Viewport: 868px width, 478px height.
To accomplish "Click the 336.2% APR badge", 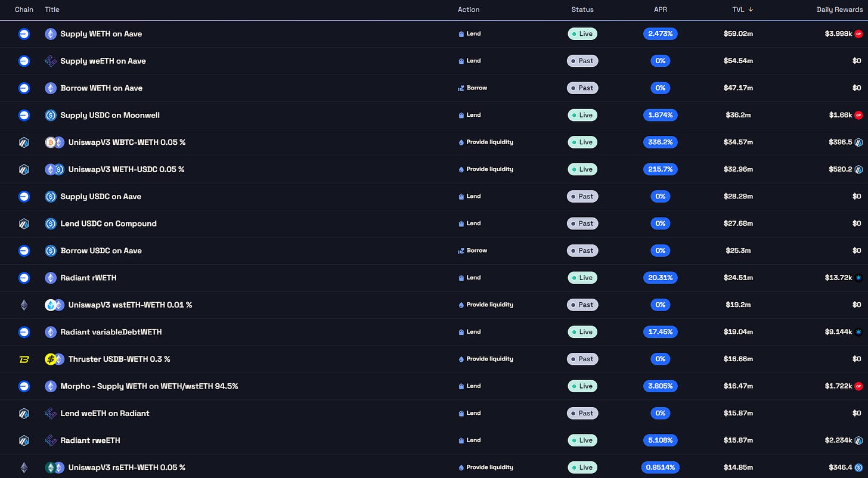I will [x=661, y=142].
